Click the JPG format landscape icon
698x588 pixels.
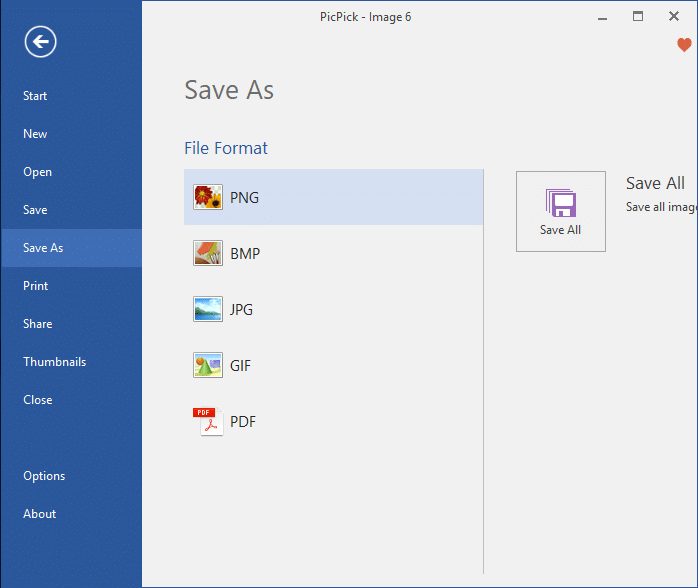208,309
